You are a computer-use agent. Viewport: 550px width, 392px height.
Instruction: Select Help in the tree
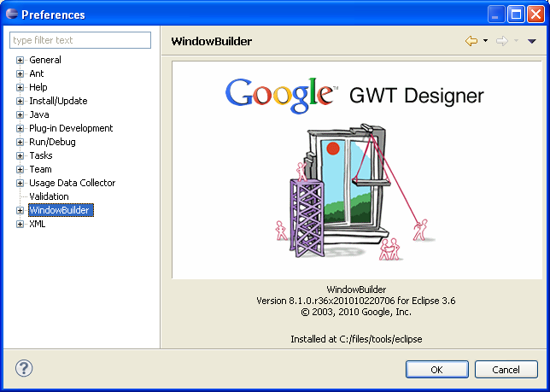[x=38, y=87]
